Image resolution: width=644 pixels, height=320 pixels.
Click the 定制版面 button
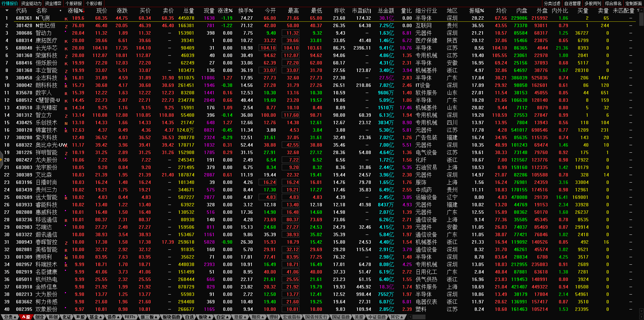633,3
